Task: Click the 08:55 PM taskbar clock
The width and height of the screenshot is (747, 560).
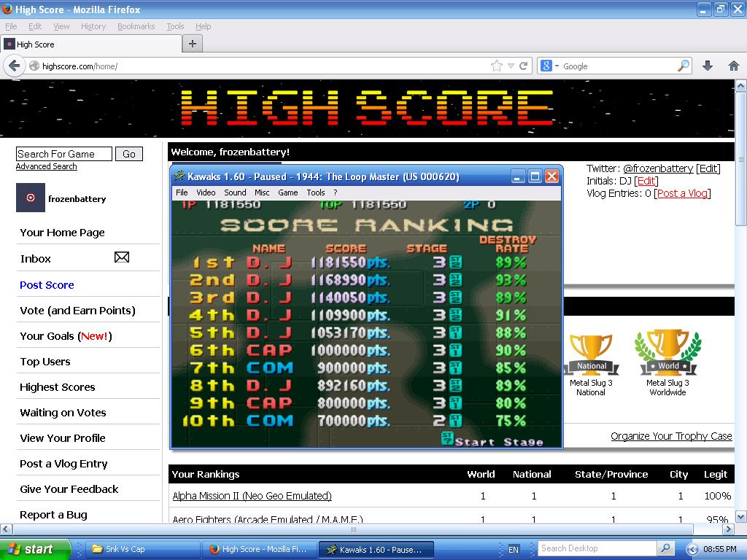Action: point(720,549)
